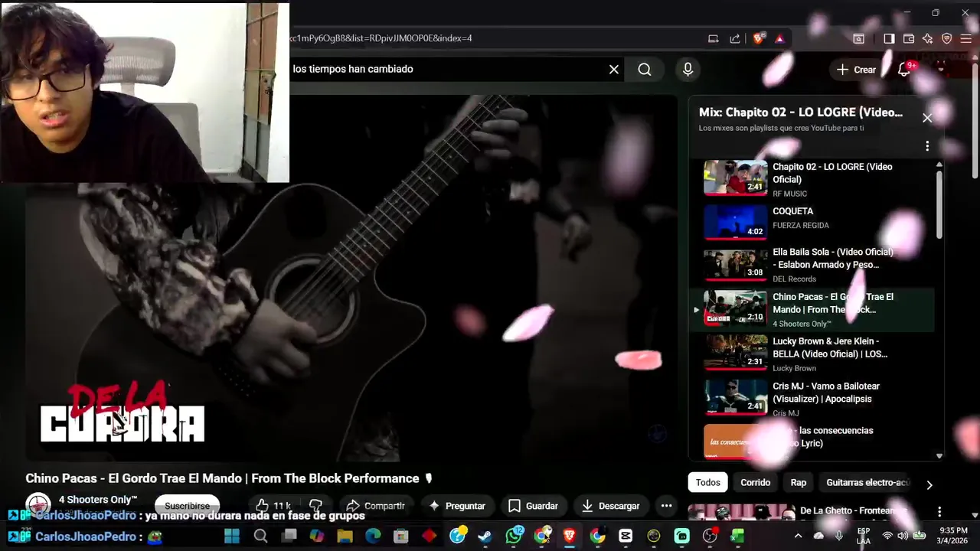Clear the YouTube search text with X
Image resolution: width=980 pixels, height=551 pixels.
click(614, 70)
